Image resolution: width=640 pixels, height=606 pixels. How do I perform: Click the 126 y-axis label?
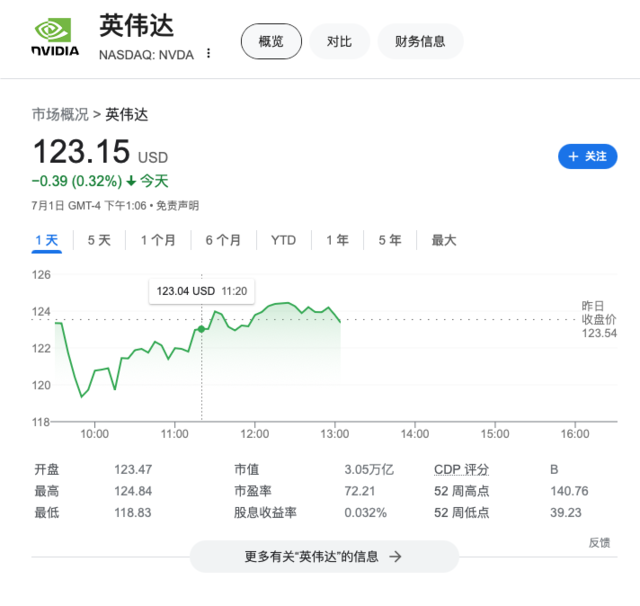[41, 275]
